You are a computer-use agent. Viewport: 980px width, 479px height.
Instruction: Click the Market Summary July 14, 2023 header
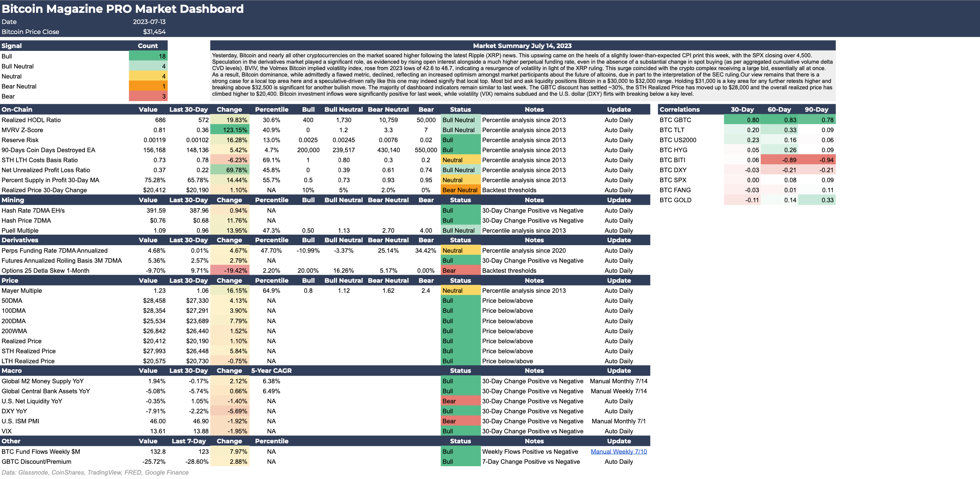tap(522, 46)
